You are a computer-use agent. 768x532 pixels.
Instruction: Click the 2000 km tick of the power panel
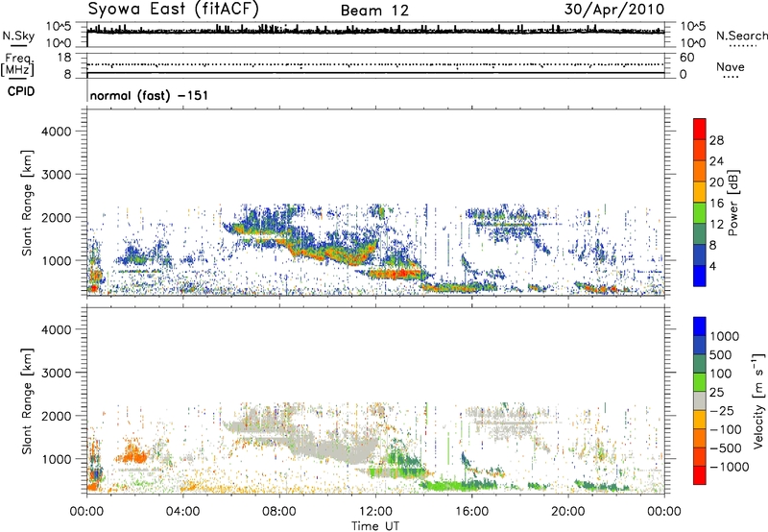click(57, 217)
